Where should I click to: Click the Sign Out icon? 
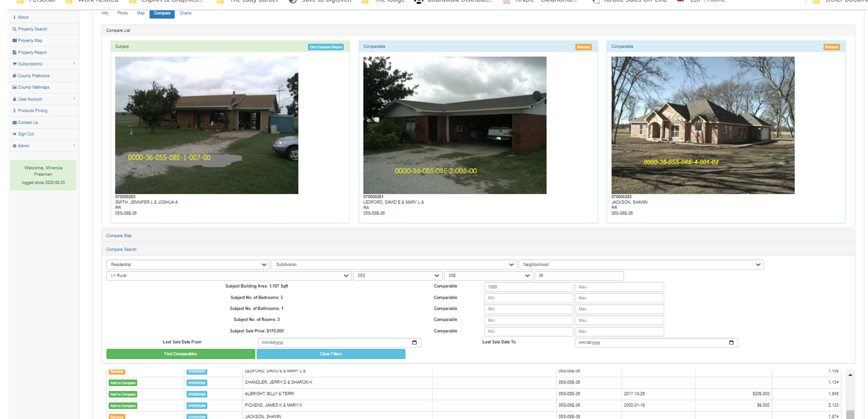[14, 134]
